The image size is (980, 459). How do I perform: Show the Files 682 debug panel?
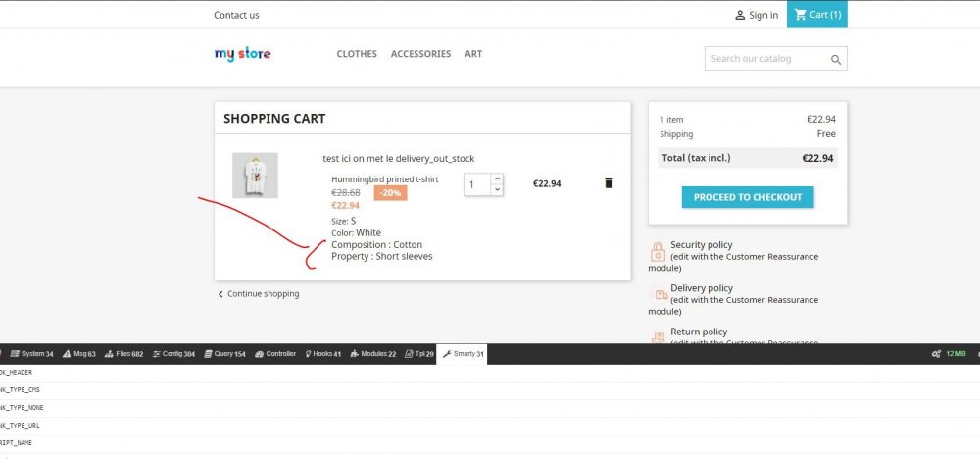[124, 354]
